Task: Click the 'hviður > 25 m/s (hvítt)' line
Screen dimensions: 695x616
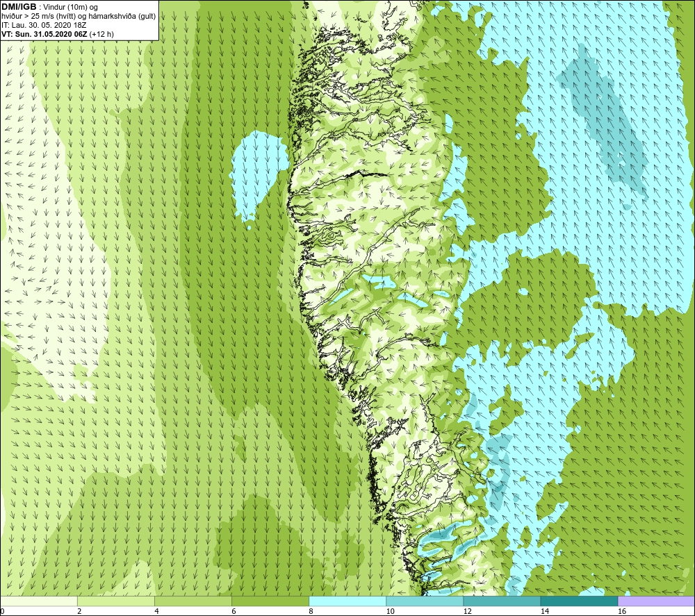Action: (x=79, y=16)
